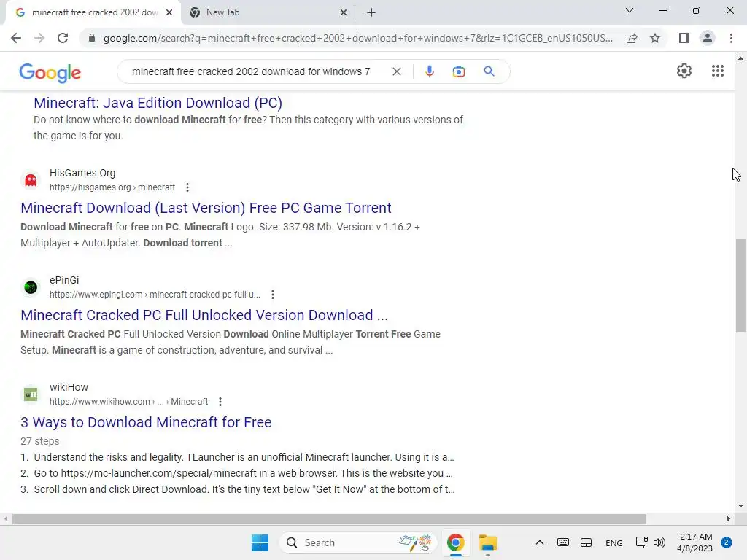747x560 pixels.
Task: Open 3 Ways to Download Minecraft link
Action: click(x=146, y=422)
